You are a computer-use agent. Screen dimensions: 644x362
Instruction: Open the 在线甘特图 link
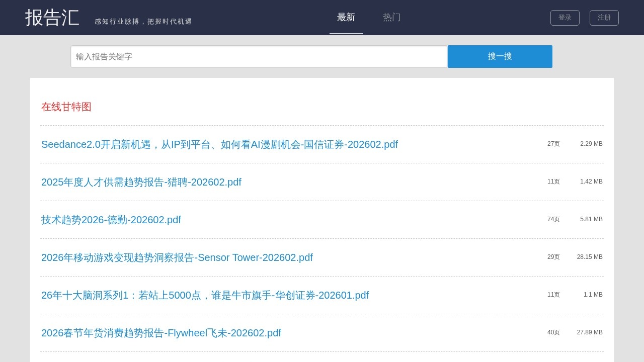pos(66,107)
